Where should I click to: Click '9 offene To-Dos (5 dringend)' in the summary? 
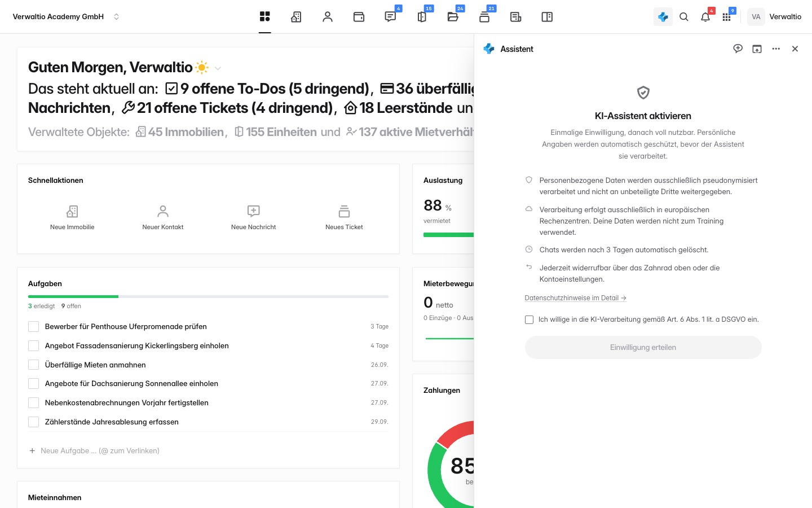[x=268, y=89]
